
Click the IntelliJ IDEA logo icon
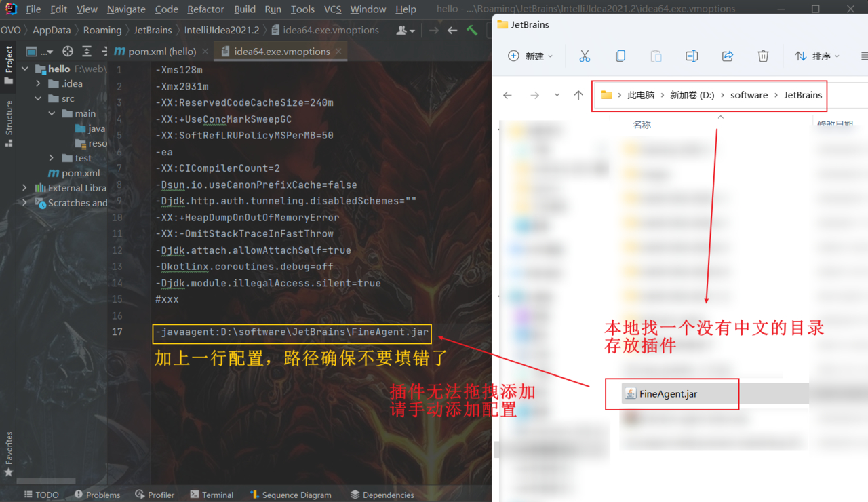[10, 9]
